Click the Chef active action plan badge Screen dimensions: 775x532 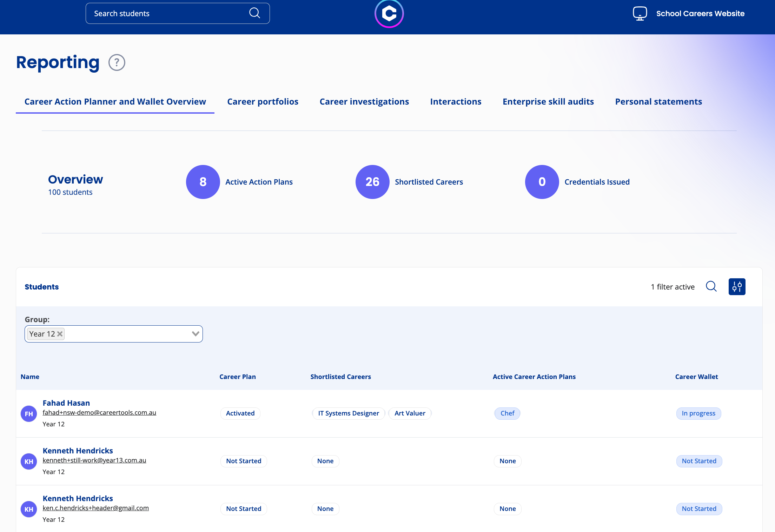point(507,413)
